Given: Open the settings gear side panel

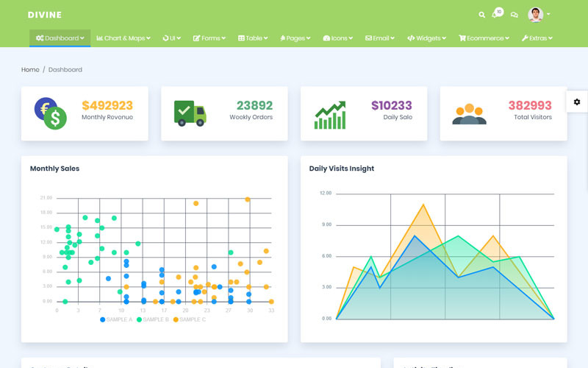Looking at the screenshot, I should tap(577, 102).
